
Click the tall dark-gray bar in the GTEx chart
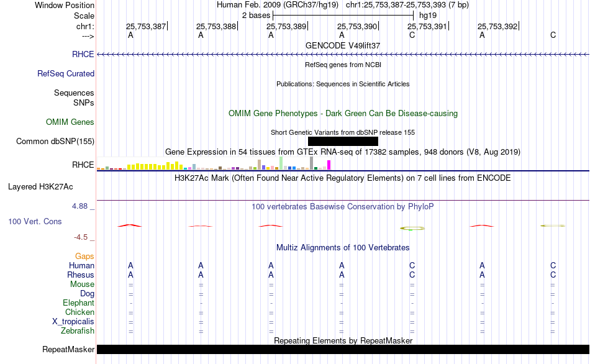[311, 163]
